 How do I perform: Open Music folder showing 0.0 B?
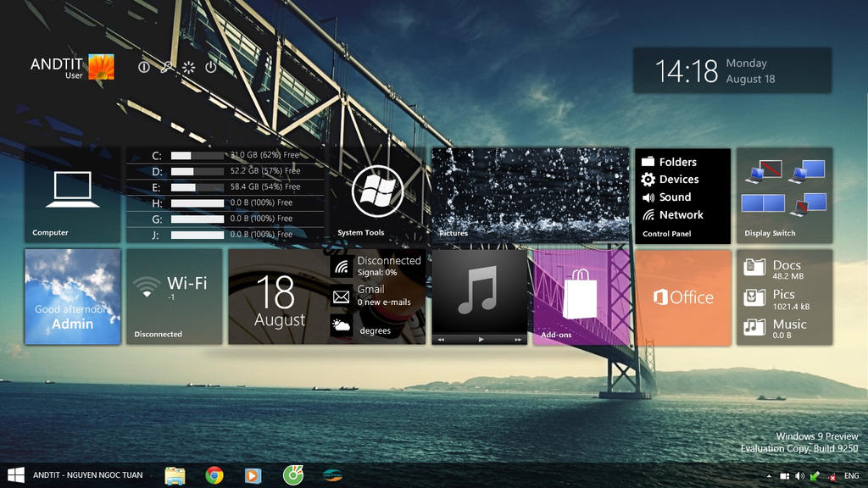point(775,328)
